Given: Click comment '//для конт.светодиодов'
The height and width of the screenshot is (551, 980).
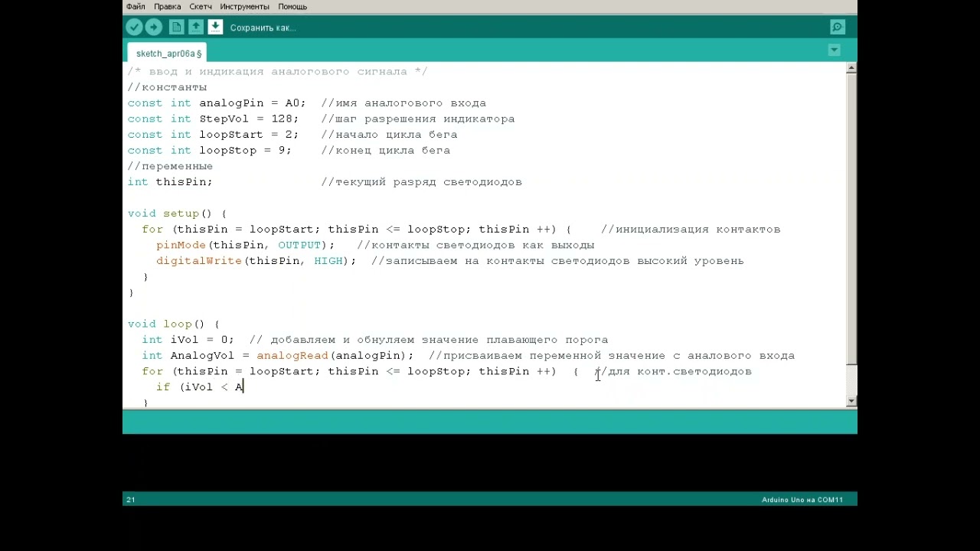Looking at the screenshot, I should [x=673, y=371].
